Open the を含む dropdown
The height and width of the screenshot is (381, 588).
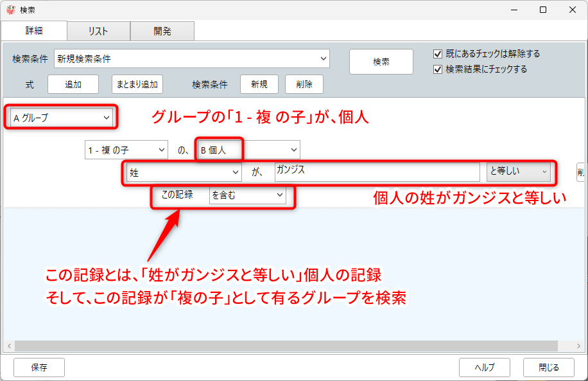[x=280, y=195]
